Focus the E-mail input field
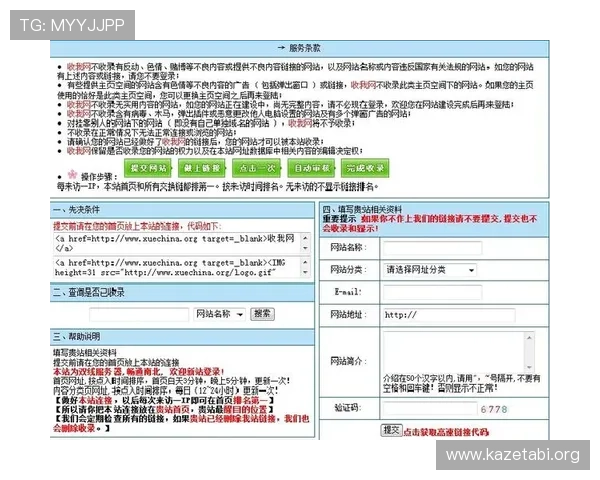 (x=433, y=292)
